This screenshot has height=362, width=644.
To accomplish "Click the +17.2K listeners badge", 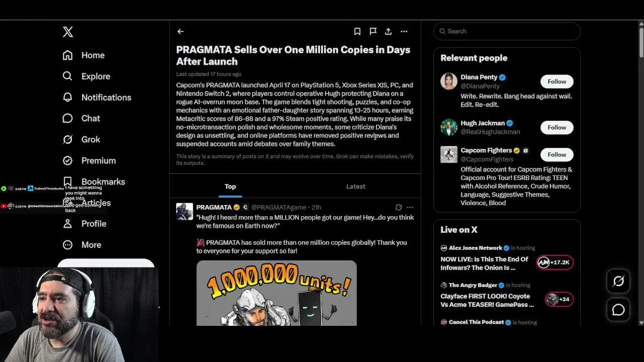I will 555,262.
